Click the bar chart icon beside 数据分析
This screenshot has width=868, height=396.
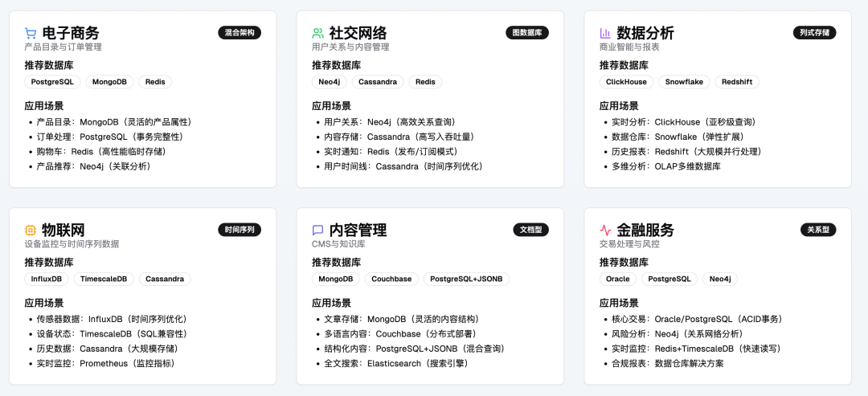pos(605,33)
